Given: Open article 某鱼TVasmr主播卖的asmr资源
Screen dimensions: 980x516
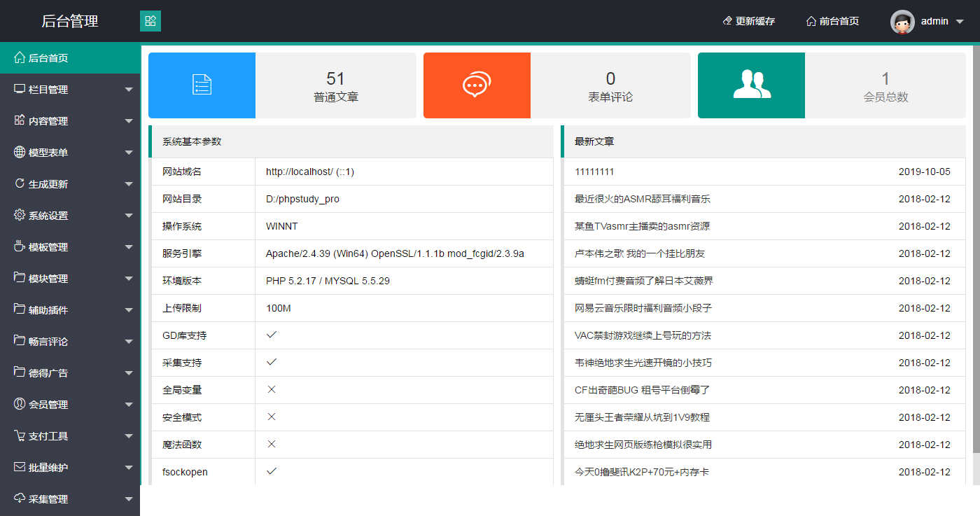Looking at the screenshot, I should click(643, 226).
